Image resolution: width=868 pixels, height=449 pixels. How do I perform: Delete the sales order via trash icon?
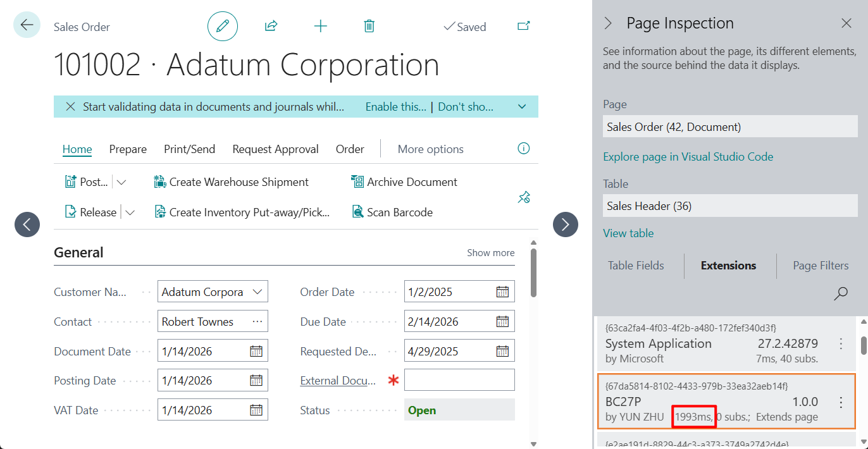pyautogui.click(x=369, y=26)
